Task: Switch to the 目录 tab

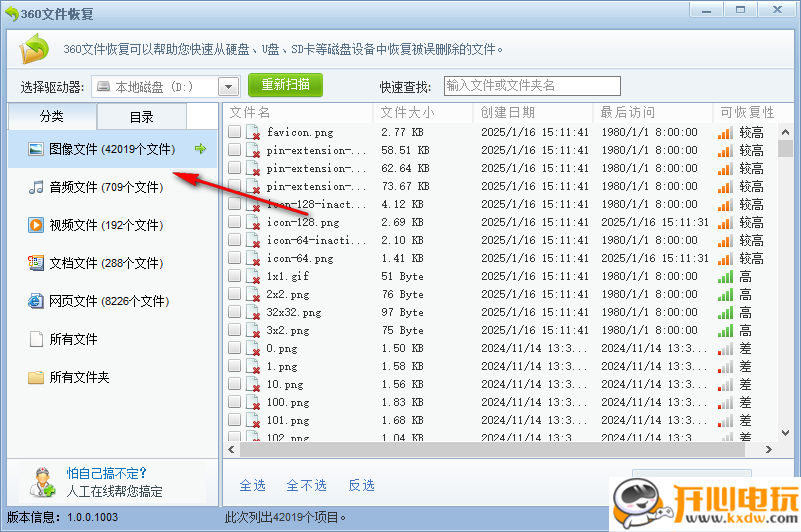Action: coord(142,117)
